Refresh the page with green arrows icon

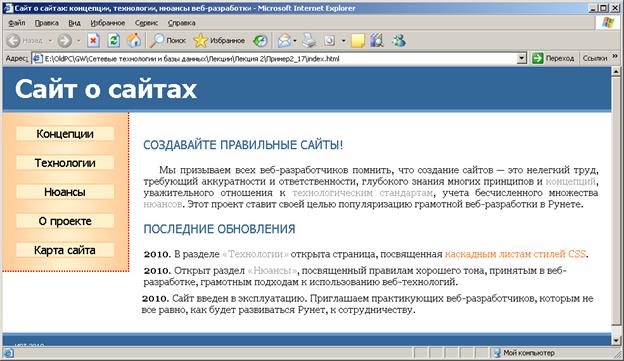point(113,40)
